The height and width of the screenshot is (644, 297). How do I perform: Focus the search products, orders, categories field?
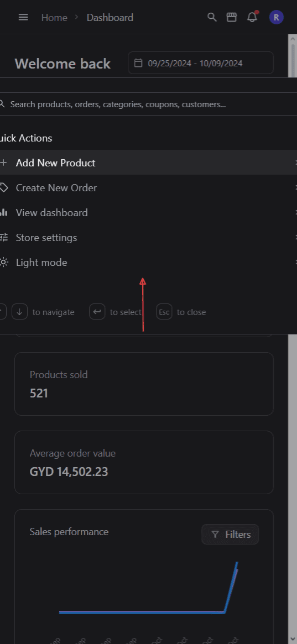(x=148, y=104)
